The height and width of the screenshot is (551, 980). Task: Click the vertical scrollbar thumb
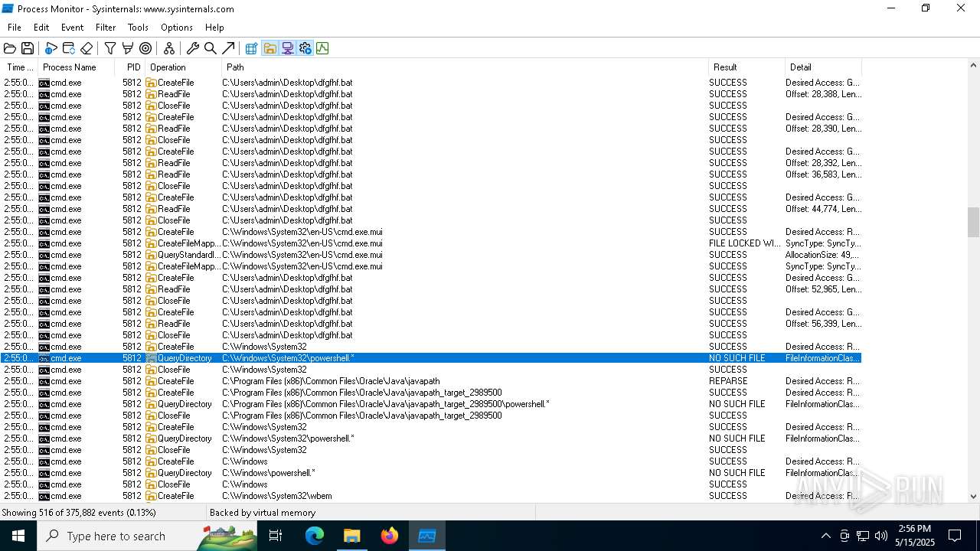[x=973, y=223]
